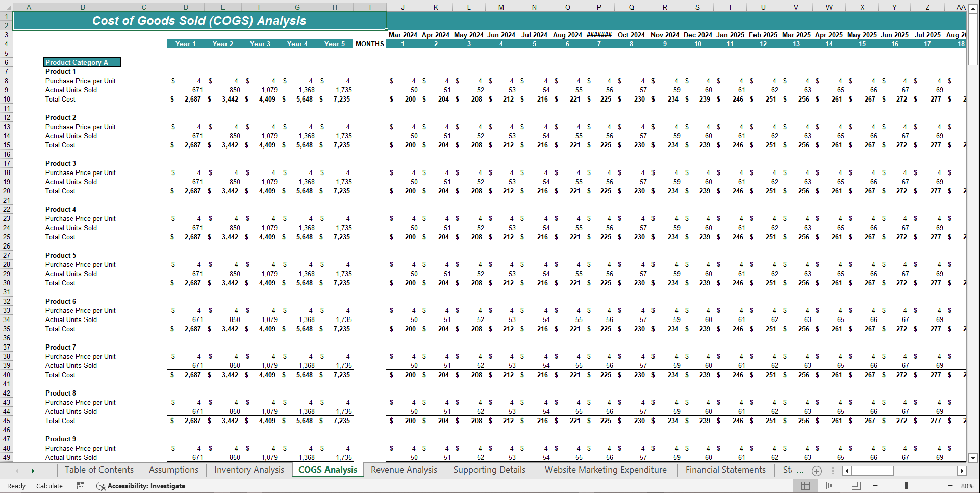Click the left arrow of horizontal scrollbar

coord(846,471)
